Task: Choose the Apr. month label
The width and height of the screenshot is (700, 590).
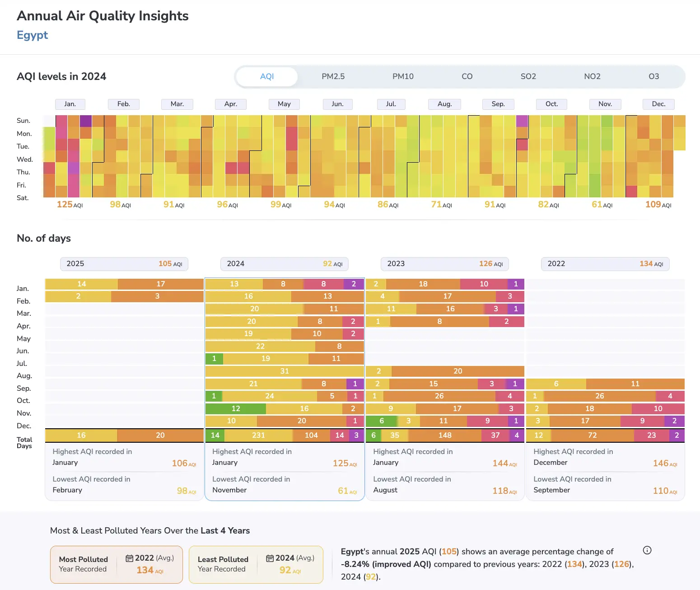Action: coord(231,104)
